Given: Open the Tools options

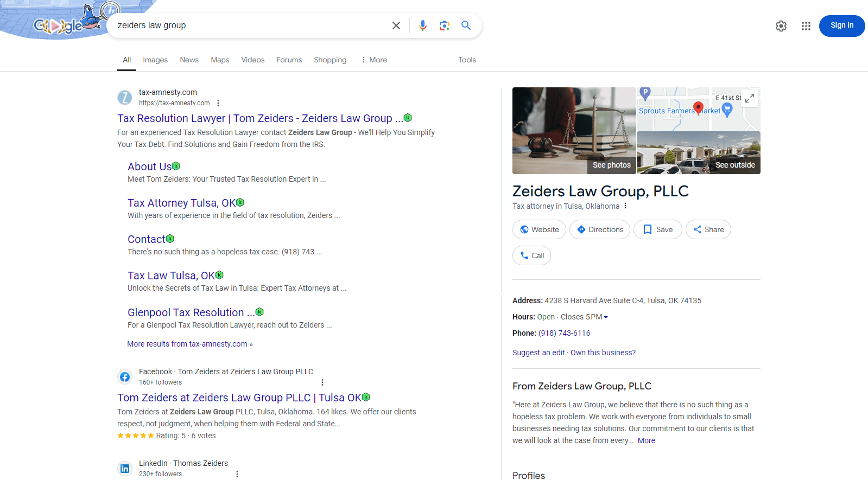Looking at the screenshot, I should tap(467, 60).
